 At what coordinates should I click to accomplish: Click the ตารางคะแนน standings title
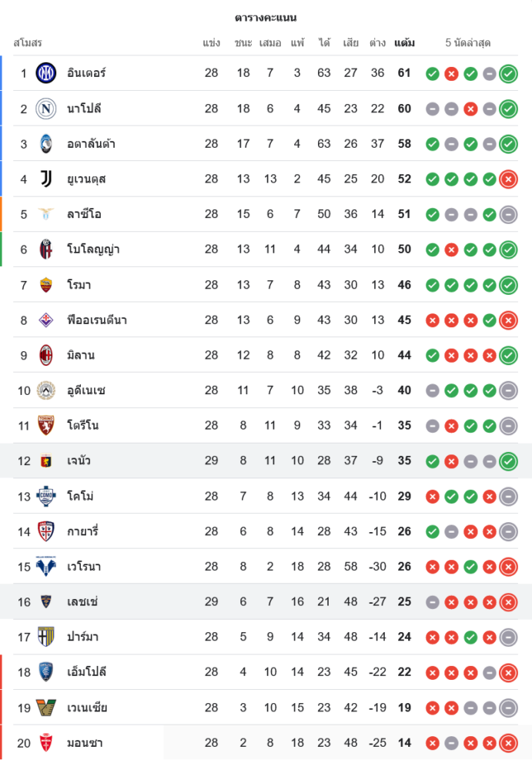click(266, 18)
